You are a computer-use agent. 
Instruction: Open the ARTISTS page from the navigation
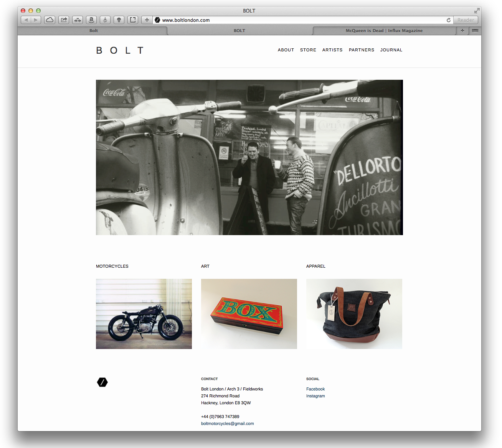coord(332,50)
